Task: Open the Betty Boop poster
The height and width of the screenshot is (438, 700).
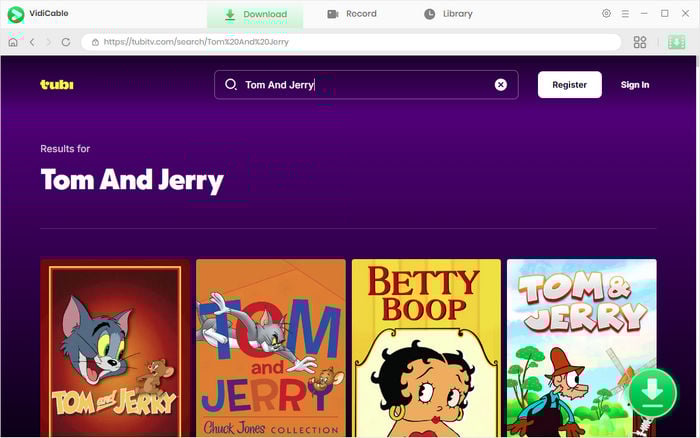Action: point(426,348)
